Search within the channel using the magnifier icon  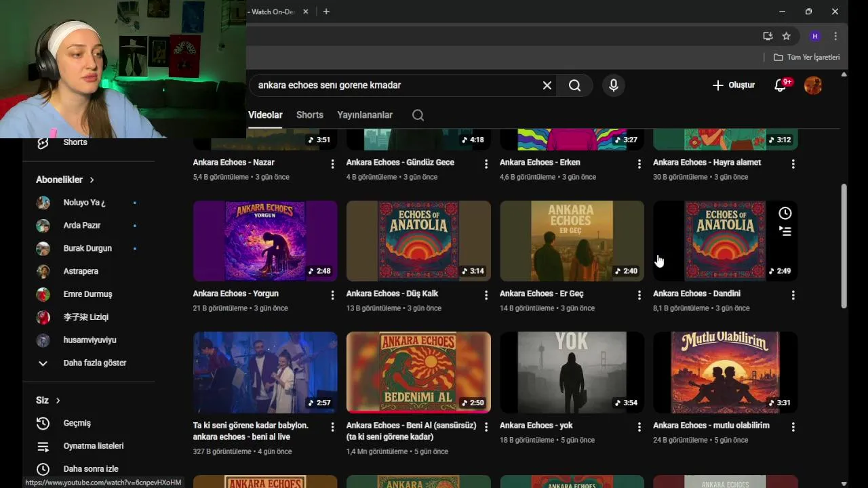(418, 115)
